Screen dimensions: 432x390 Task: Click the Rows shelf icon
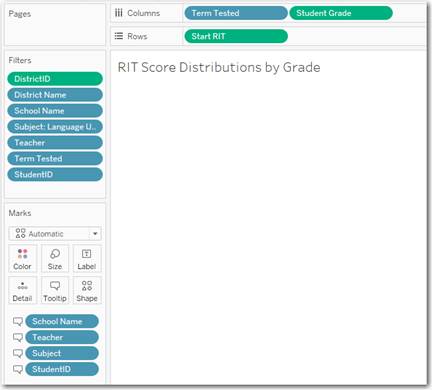pyautogui.click(x=119, y=36)
